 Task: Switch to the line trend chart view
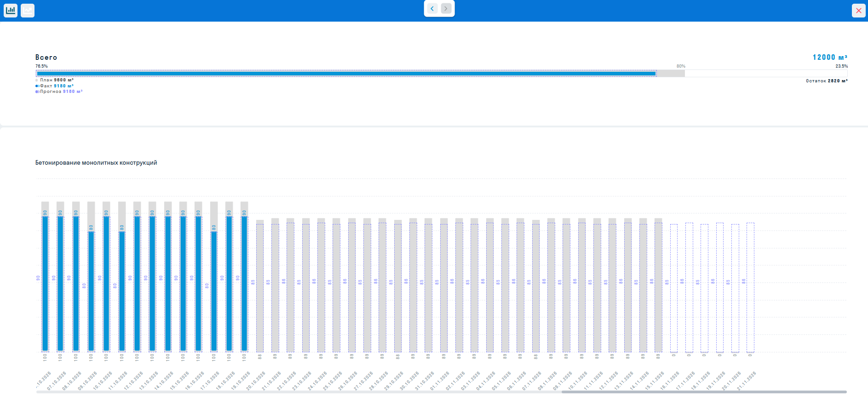tap(28, 10)
